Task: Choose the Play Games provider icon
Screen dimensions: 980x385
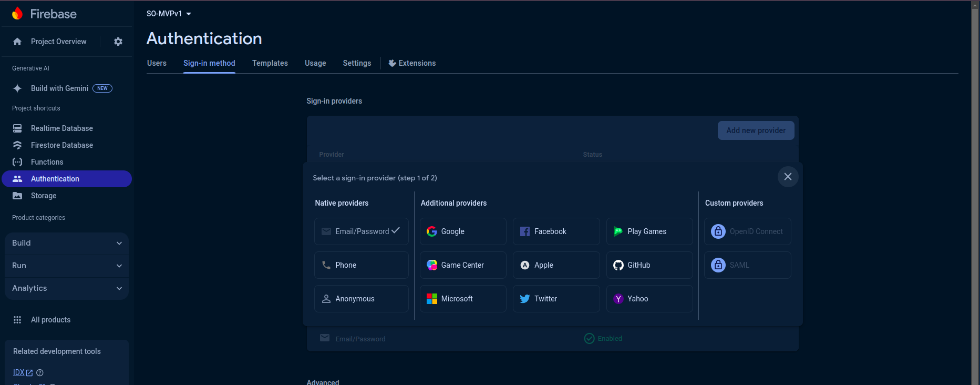Action: (x=618, y=231)
